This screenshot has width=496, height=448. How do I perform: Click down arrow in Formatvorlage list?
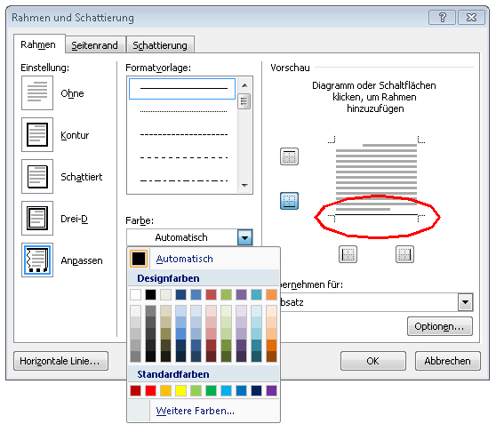[x=244, y=186]
